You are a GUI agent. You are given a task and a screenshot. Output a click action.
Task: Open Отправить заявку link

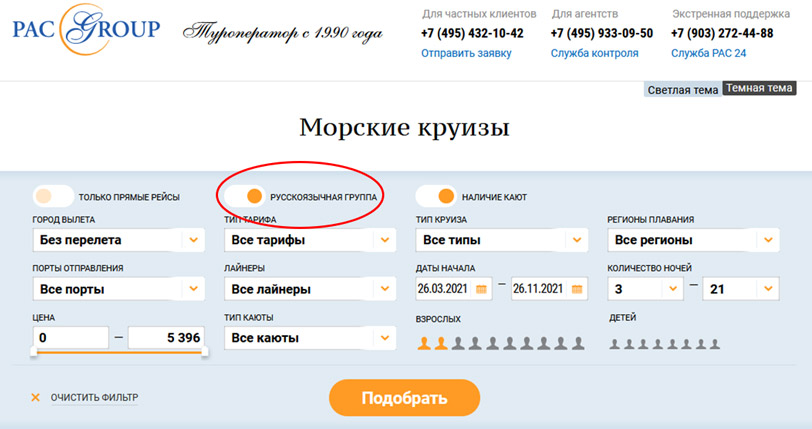pyautogui.click(x=466, y=53)
